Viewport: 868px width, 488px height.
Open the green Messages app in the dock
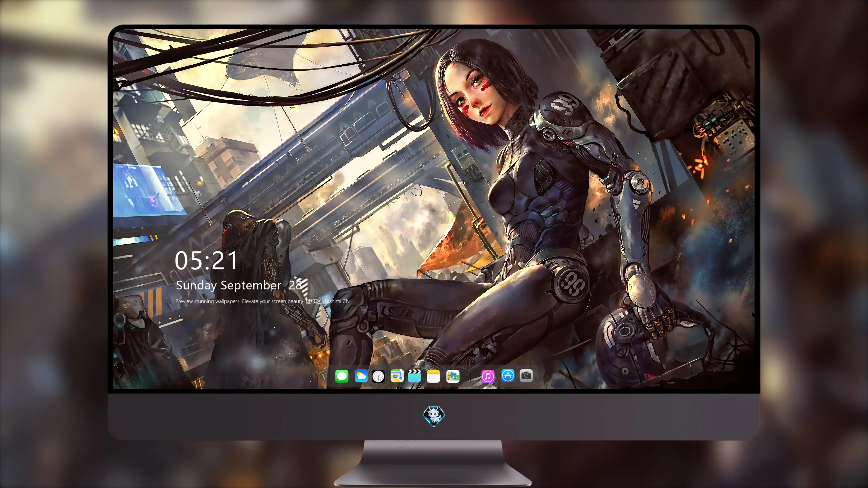pyautogui.click(x=342, y=376)
